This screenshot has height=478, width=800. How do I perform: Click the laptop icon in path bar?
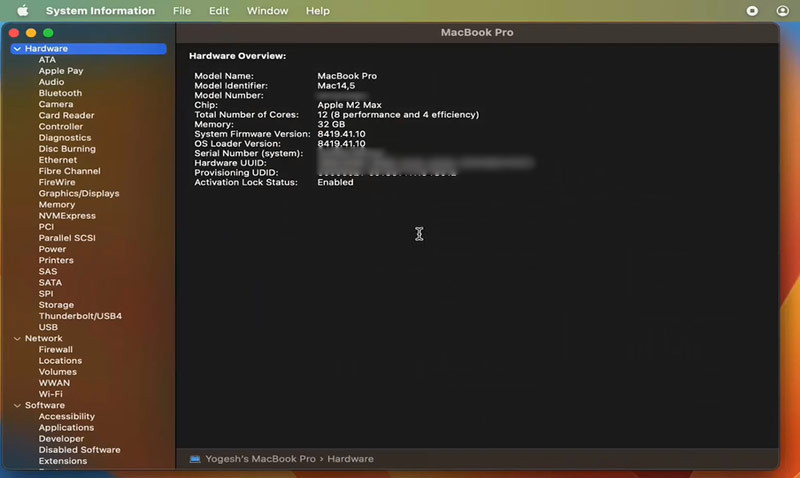[195, 459]
